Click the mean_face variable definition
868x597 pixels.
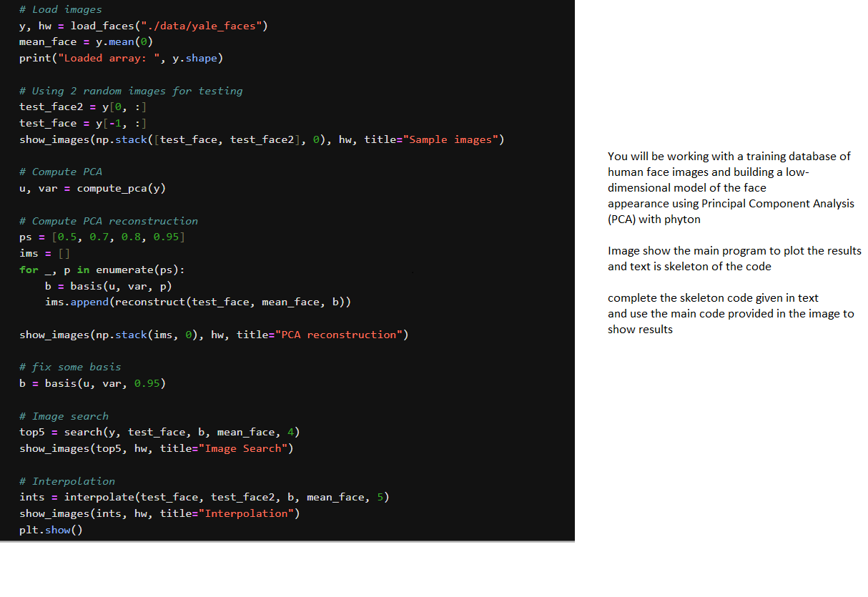pos(47,41)
